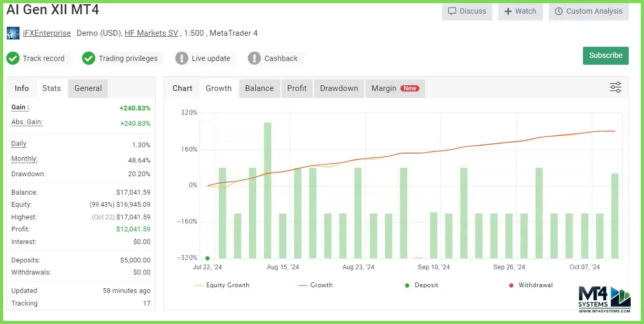Click the 'Sep 26, '24' axis date label
Screen dimensions: 644x324
tap(509, 267)
